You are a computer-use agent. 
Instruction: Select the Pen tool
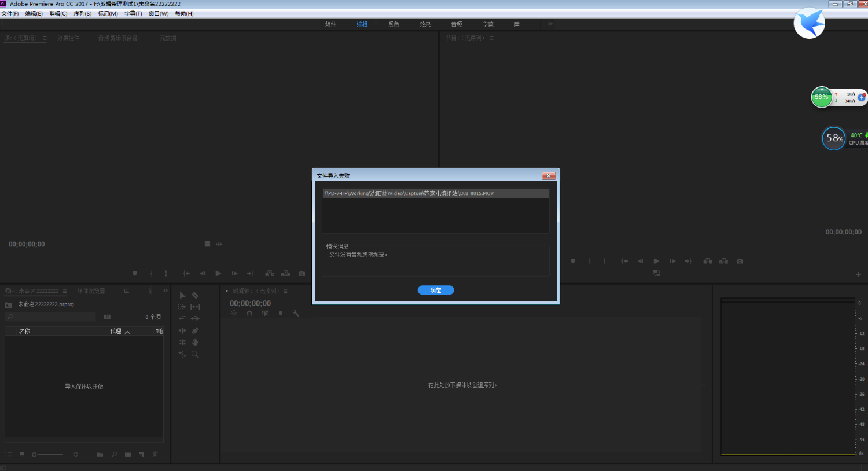tap(195, 330)
